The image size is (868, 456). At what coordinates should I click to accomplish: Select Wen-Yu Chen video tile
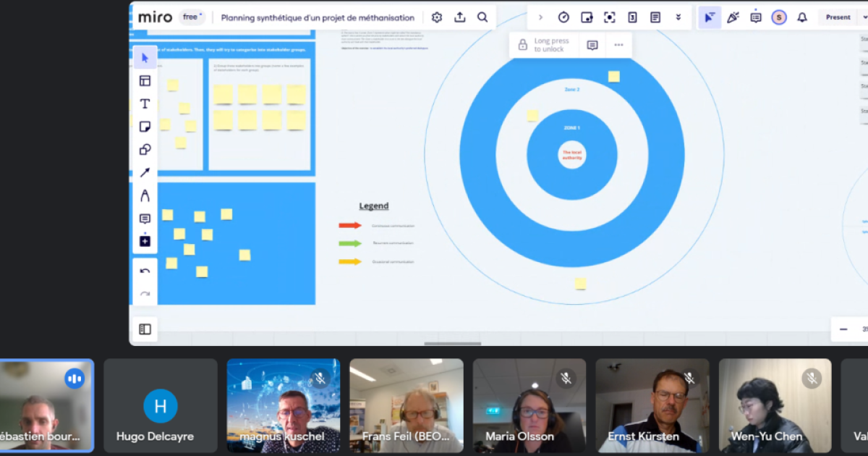click(x=775, y=405)
